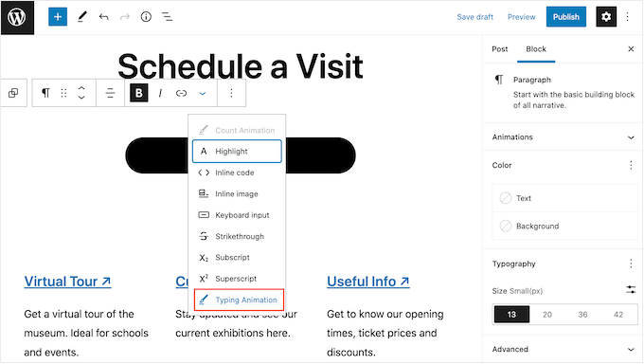Click the Publish button
The width and height of the screenshot is (644, 364).
[565, 17]
